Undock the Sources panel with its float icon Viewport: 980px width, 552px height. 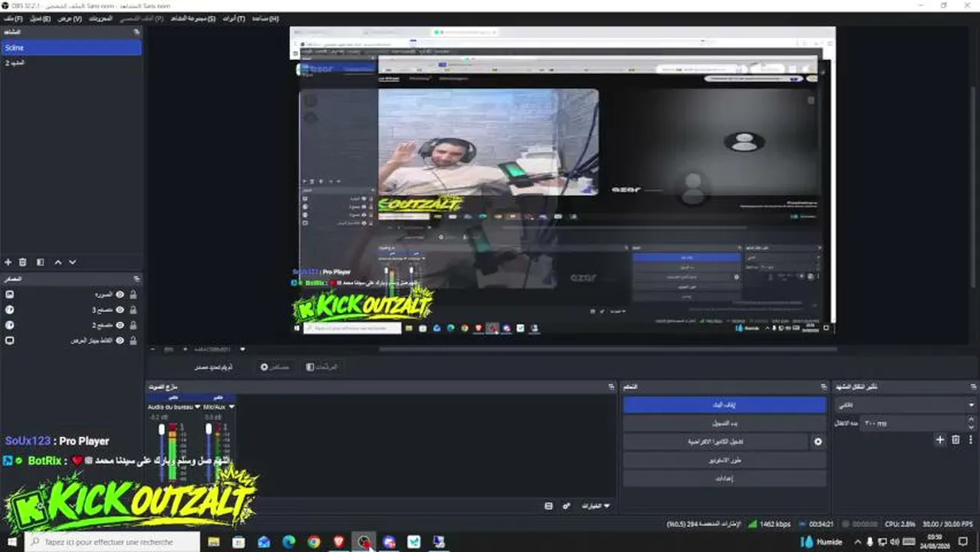tap(136, 279)
